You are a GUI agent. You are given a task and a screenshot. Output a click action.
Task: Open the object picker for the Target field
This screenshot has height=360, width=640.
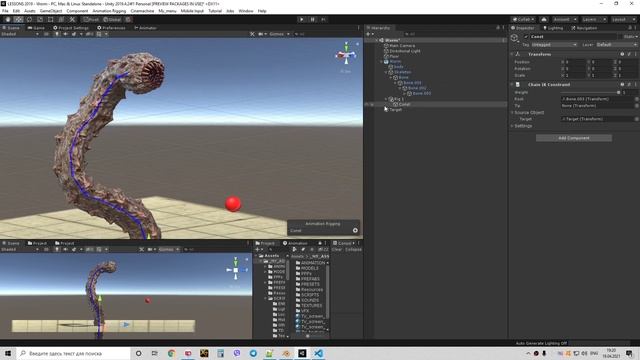point(636,119)
